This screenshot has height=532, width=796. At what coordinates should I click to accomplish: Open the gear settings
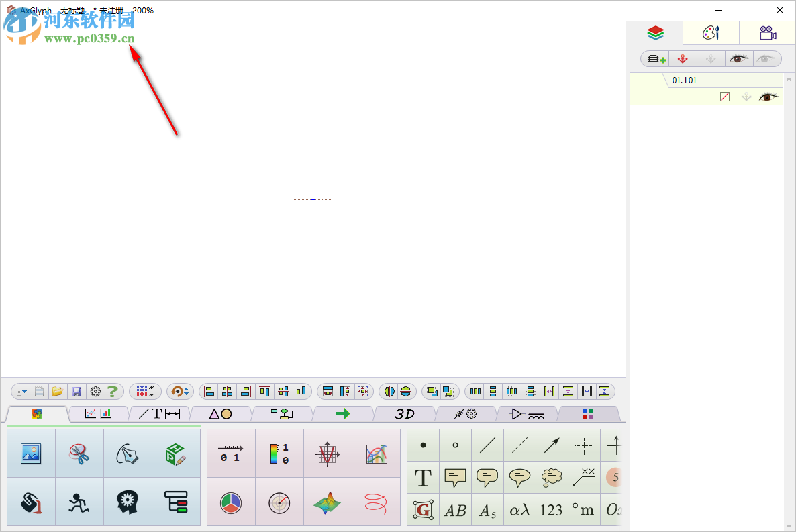(x=95, y=391)
